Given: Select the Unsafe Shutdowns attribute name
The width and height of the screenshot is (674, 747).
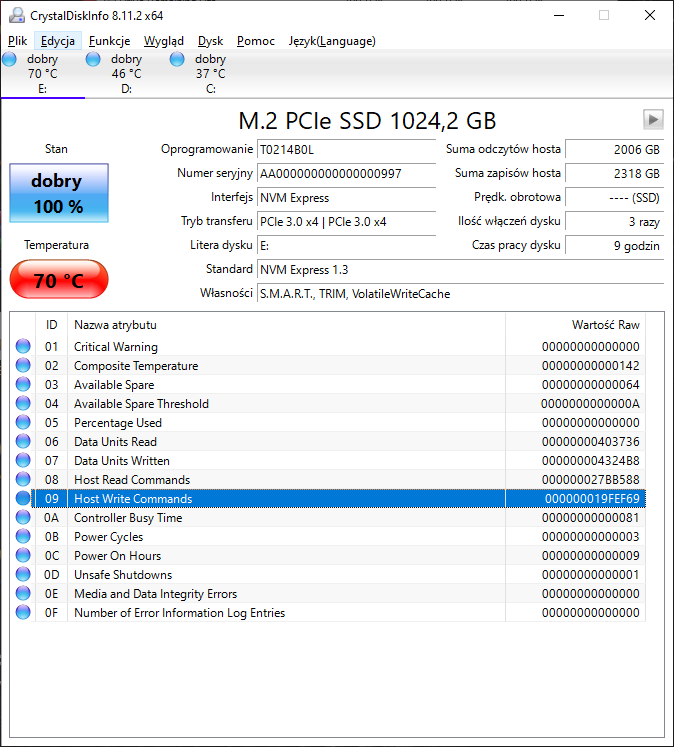Looking at the screenshot, I should click(x=123, y=575).
